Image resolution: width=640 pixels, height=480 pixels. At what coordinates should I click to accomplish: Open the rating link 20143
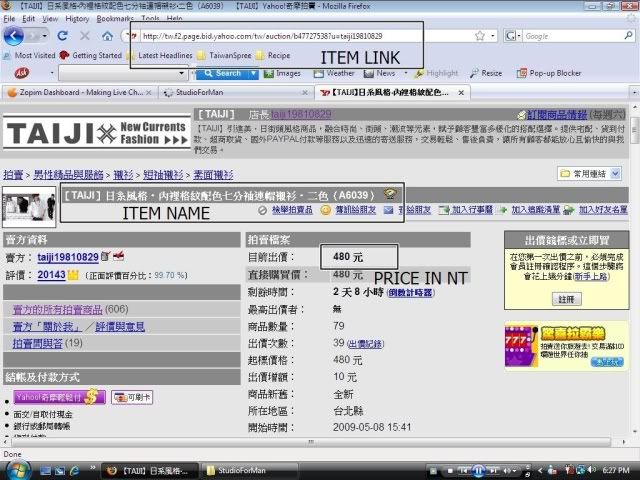[x=51, y=275]
